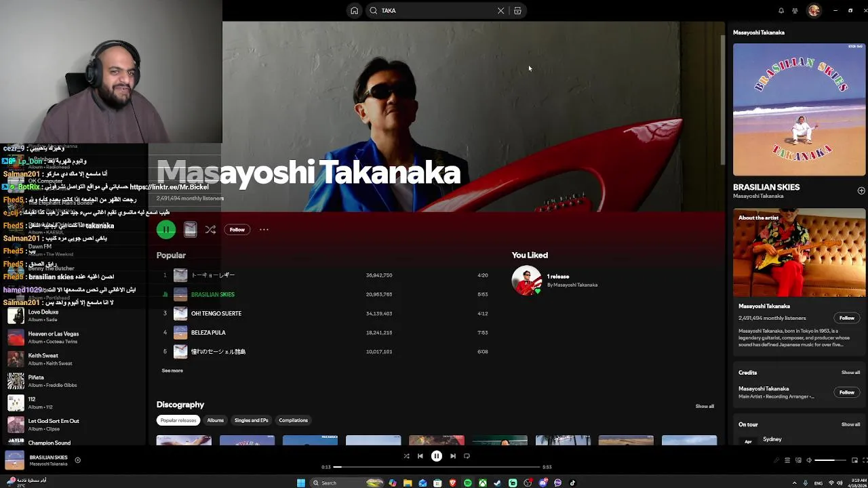Open File Explorer from taskbar
Image resolution: width=868 pixels, height=488 pixels.
408,483
